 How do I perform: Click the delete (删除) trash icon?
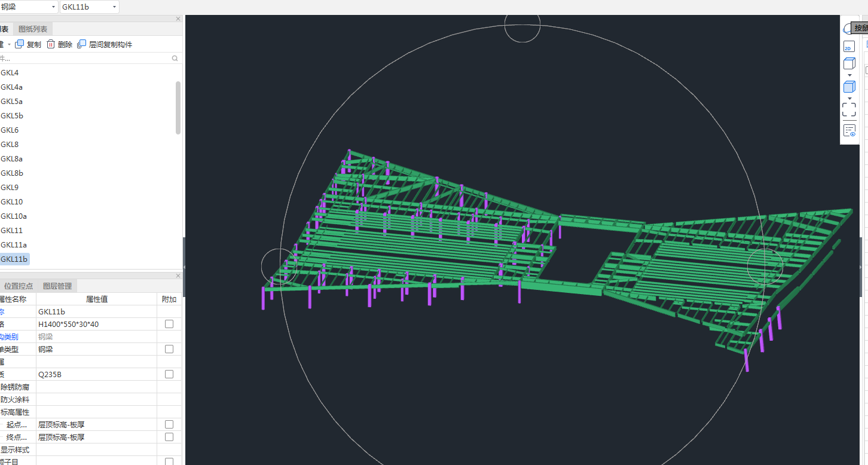[51, 44]
